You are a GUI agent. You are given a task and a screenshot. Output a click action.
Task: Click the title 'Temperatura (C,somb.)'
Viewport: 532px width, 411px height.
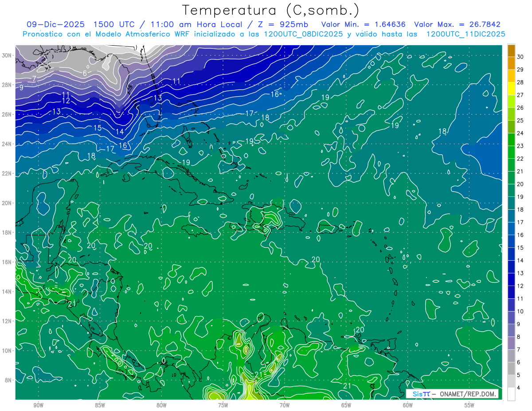(x=271, y=10)
